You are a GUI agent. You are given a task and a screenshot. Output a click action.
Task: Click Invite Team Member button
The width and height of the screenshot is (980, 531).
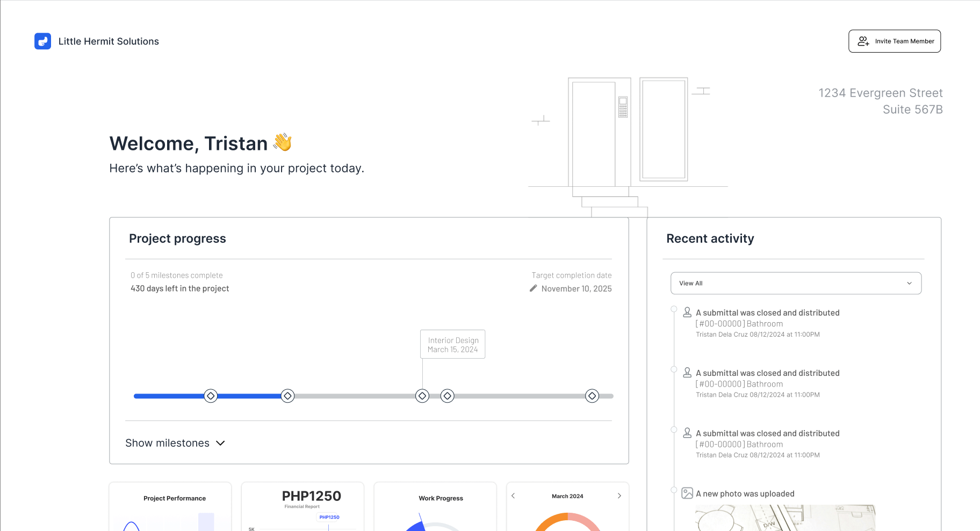(894, 41)
